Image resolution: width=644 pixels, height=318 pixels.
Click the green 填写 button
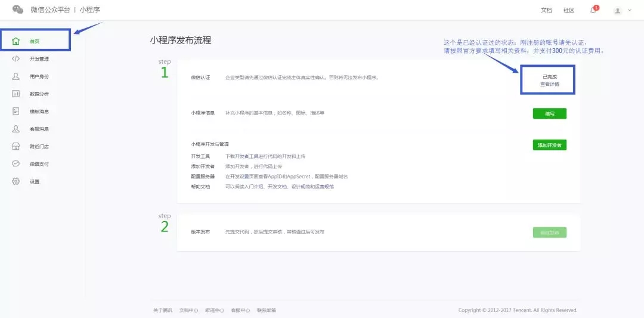point(550,113)
